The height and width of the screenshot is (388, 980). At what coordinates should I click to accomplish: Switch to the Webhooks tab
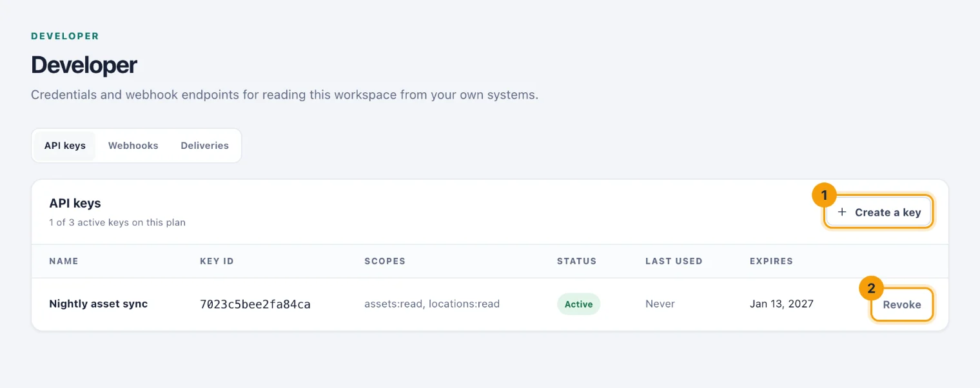point(133,146)
